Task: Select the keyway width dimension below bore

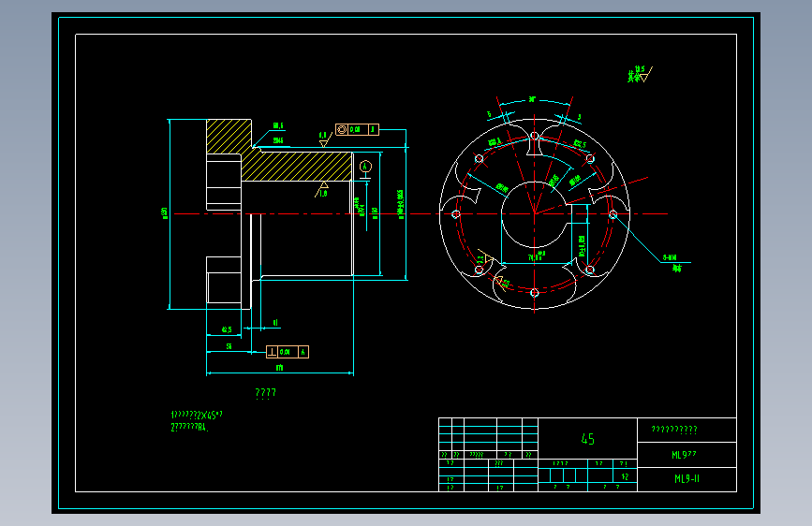Action: 537,256
